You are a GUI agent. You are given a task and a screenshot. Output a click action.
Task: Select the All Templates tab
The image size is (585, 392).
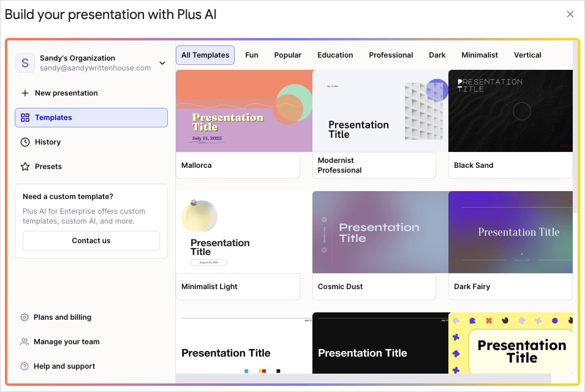click(205, 55)
